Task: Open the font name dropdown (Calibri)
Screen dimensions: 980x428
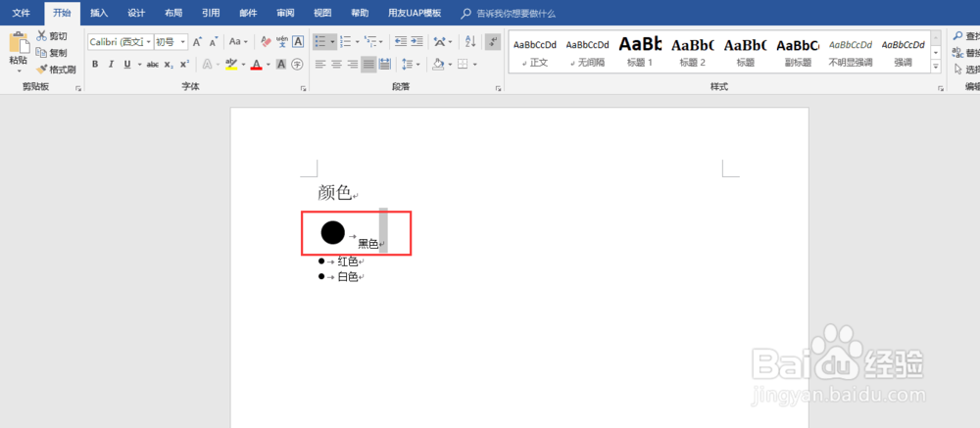Action: click(x=149, y=42)
